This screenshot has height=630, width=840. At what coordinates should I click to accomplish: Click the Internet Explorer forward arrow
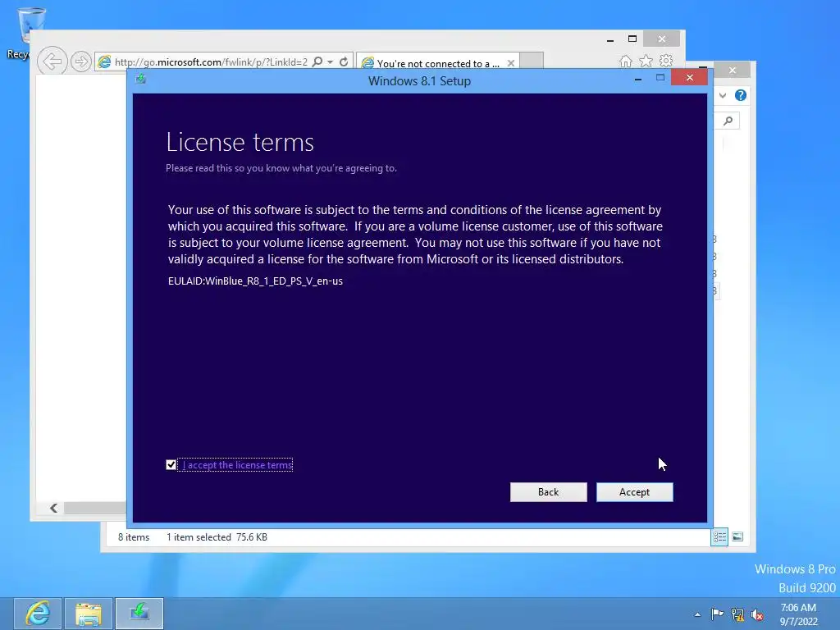tap(80, 62)
